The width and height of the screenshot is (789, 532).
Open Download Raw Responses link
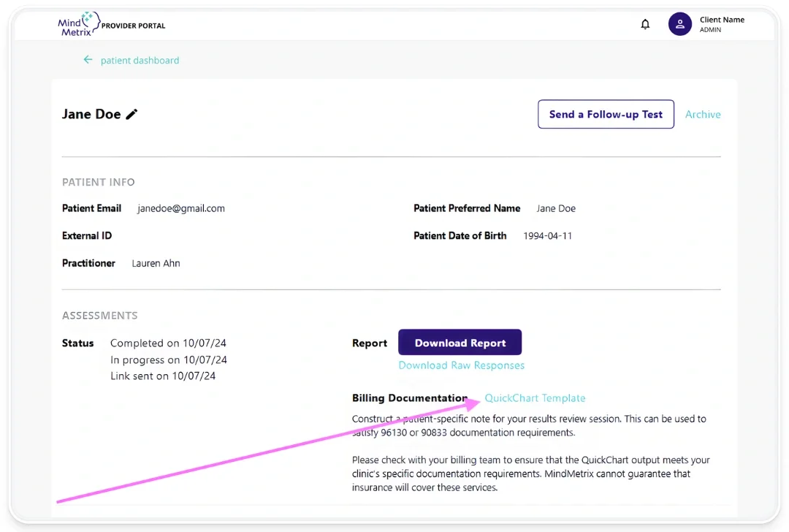coord(461,365)
